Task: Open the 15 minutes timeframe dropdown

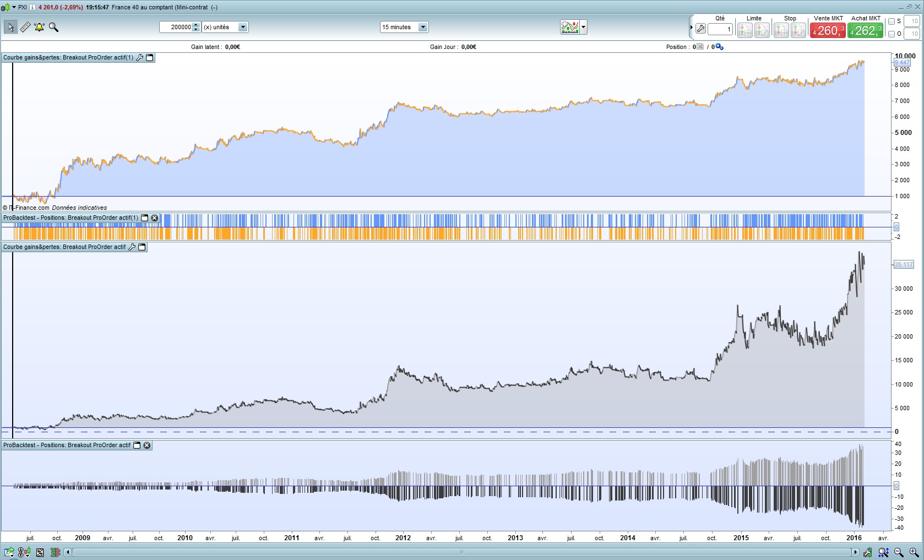Action: click(x=423, y=27)
